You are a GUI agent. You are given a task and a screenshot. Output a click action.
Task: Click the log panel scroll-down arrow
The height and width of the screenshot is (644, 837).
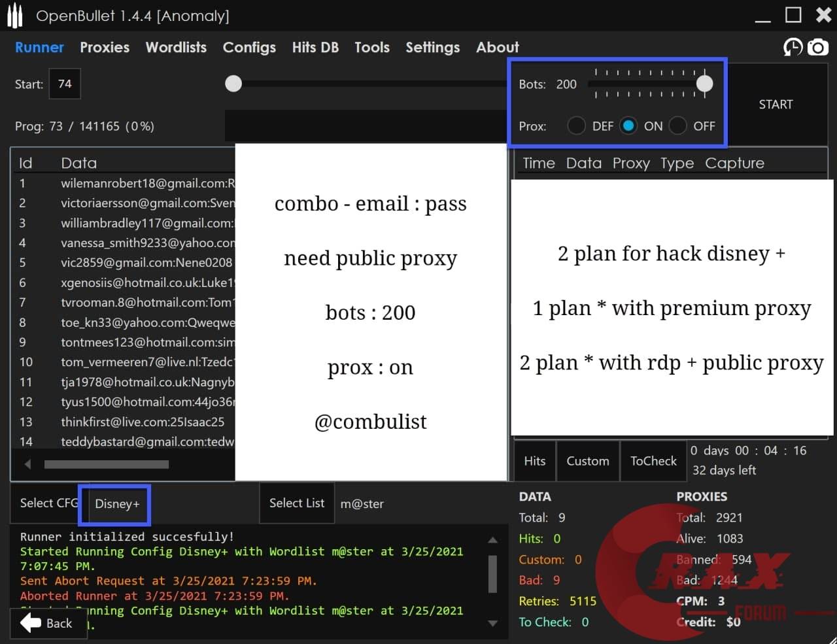coord(492,623)
